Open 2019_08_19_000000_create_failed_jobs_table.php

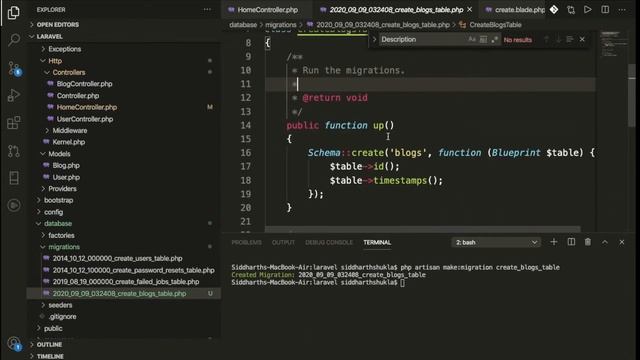pos(126,282)
